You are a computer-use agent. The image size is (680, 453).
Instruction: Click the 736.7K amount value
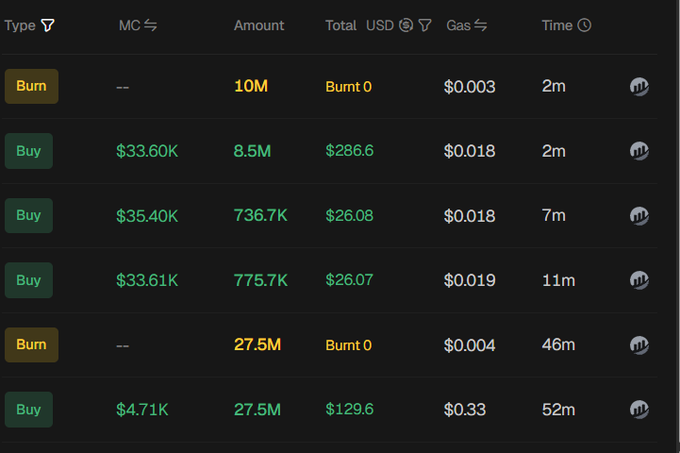coord(260,215)
